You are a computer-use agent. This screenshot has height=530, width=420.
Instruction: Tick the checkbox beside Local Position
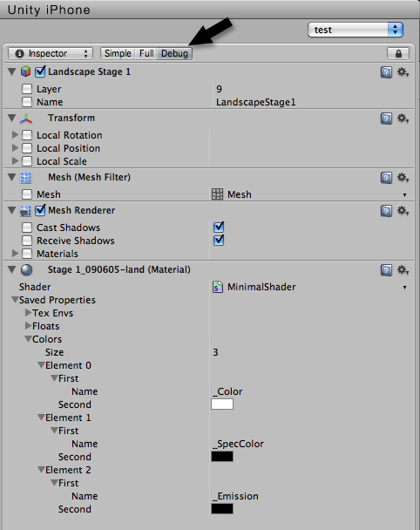coord(27,148)
